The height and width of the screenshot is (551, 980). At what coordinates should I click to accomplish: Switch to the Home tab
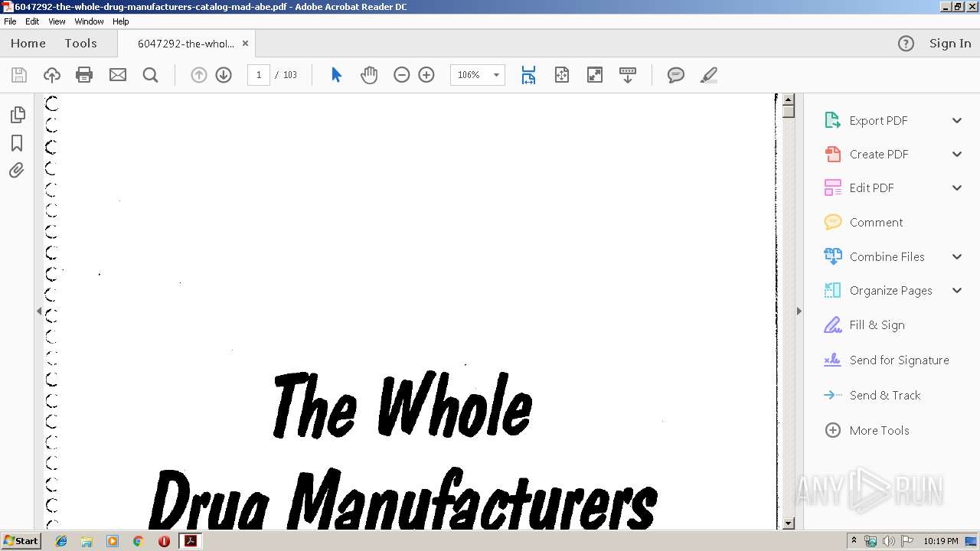28,44
